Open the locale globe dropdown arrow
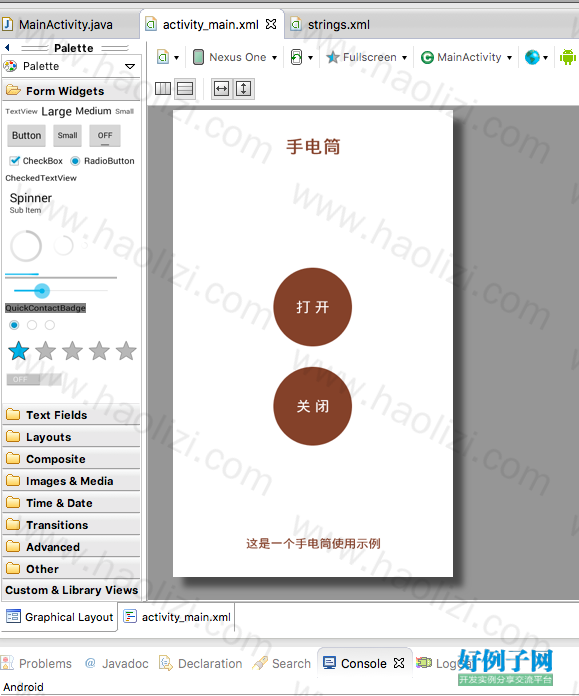The width and height of the screenshot is (579, 696). tap(545, 58)
